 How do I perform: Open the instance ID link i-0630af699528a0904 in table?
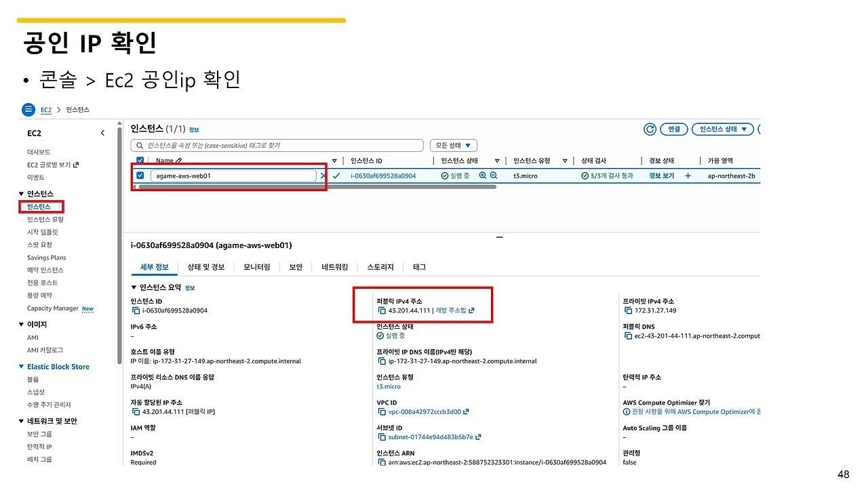383,176
